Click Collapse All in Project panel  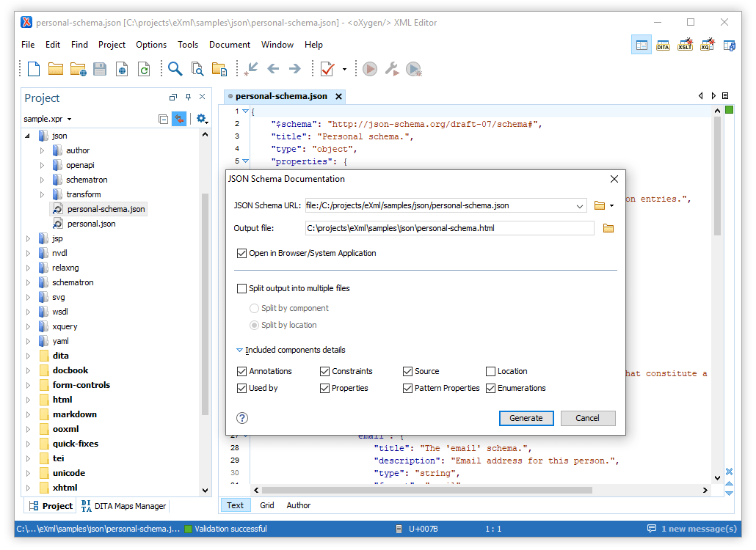coord(164,119)
